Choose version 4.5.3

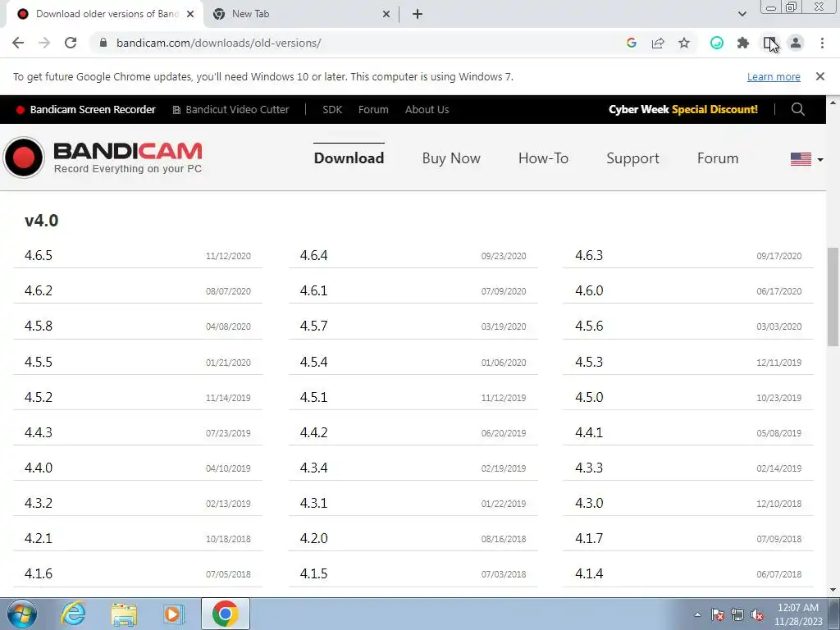coord(589,362)
